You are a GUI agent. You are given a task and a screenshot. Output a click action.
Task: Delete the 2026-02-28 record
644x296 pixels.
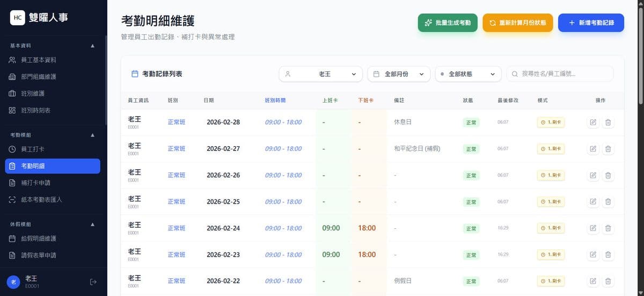(608, 122)
